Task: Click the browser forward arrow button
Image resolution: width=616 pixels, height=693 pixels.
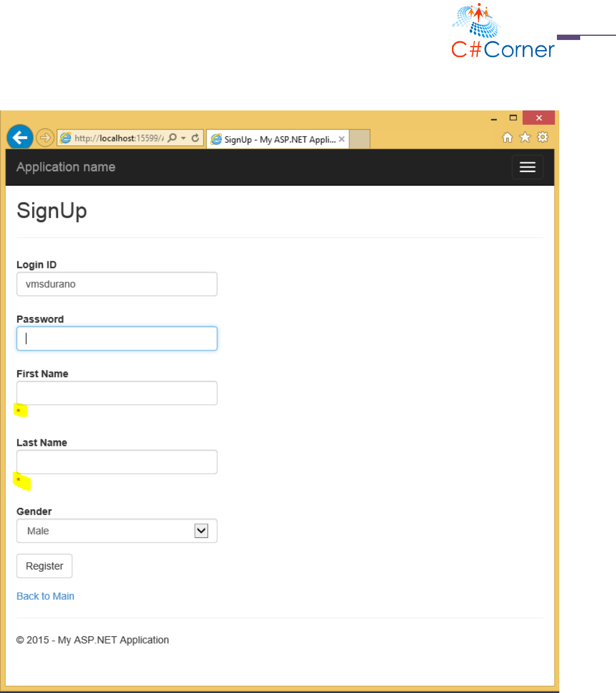Action: (45, 138)
